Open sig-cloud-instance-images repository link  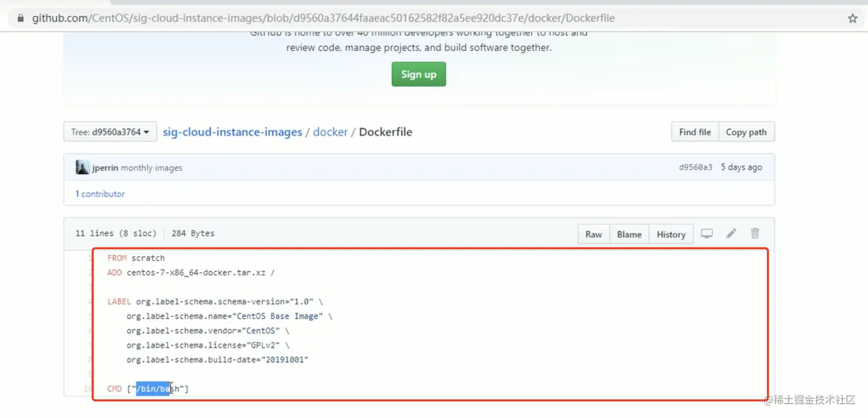[232, 132]
